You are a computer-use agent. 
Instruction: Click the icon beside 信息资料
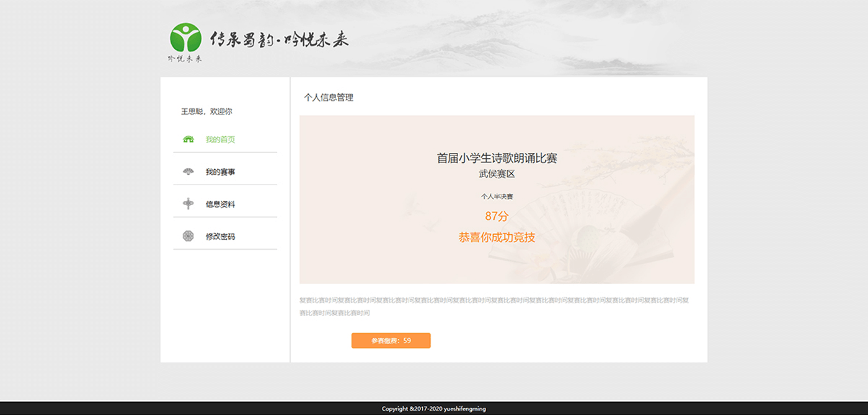click(188, 204)
